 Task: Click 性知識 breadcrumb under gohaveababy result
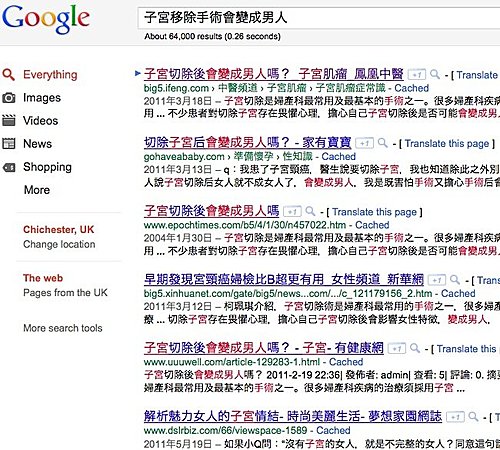click(x=298, y=157)
